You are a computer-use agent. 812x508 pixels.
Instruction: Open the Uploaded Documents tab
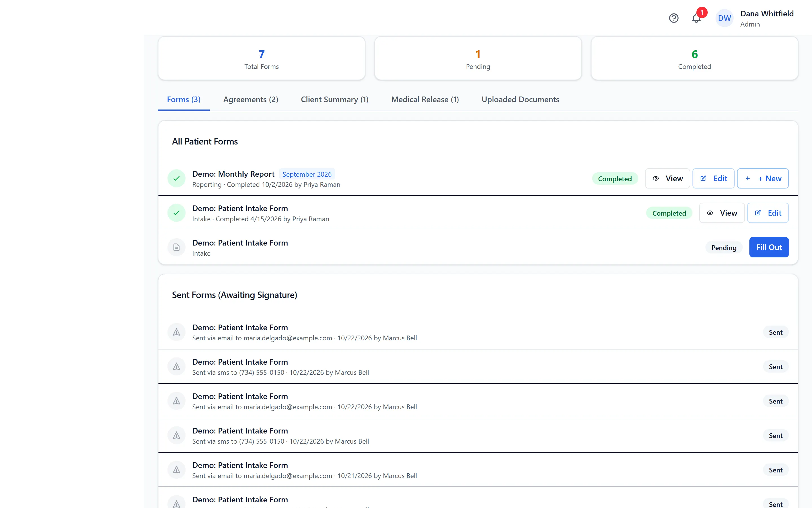click(520, 99)
